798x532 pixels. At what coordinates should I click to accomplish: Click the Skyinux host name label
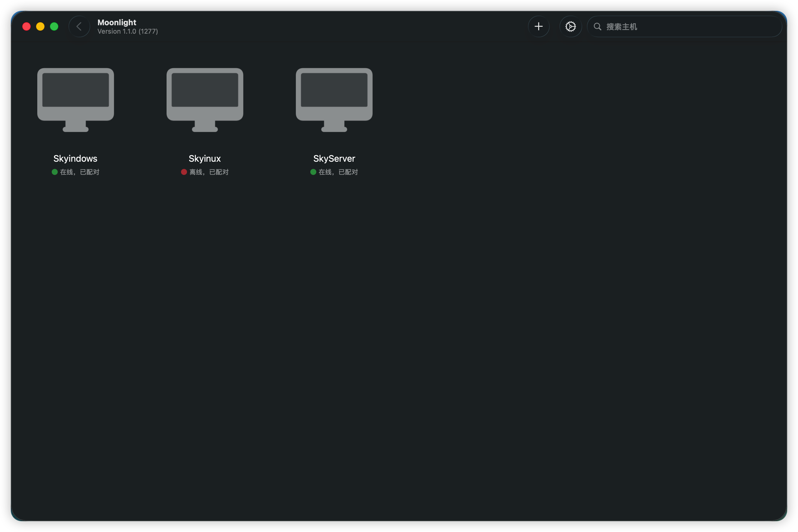(205, 158)
